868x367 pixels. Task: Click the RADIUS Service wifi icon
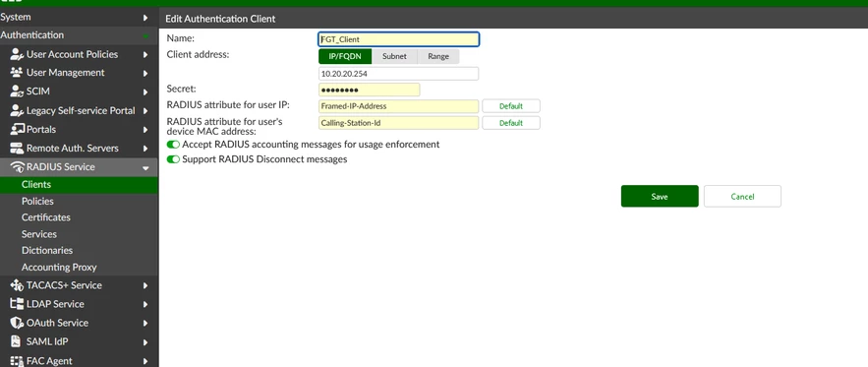[x=17, y=167]
